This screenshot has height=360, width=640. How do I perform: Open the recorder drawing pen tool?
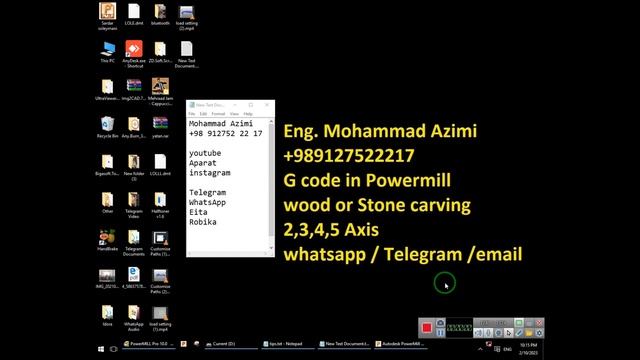[x=519, y=333]
